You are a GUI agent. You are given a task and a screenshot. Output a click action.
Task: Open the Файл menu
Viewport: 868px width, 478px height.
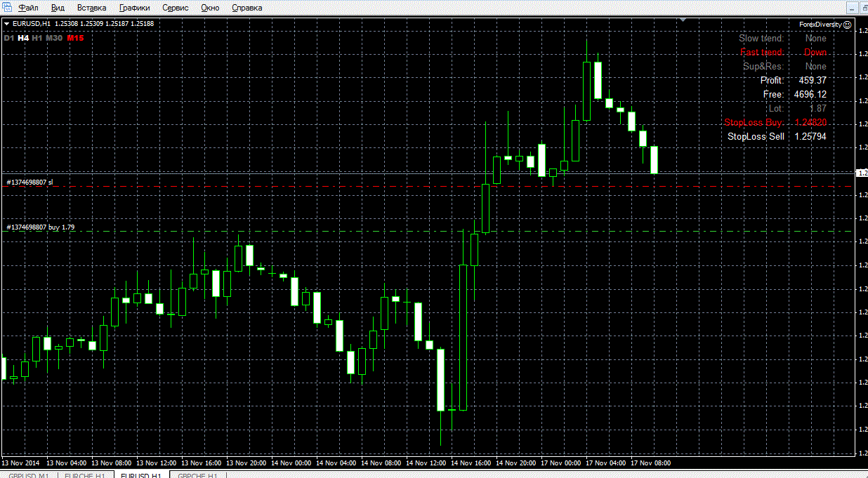(x=29, y=8)
